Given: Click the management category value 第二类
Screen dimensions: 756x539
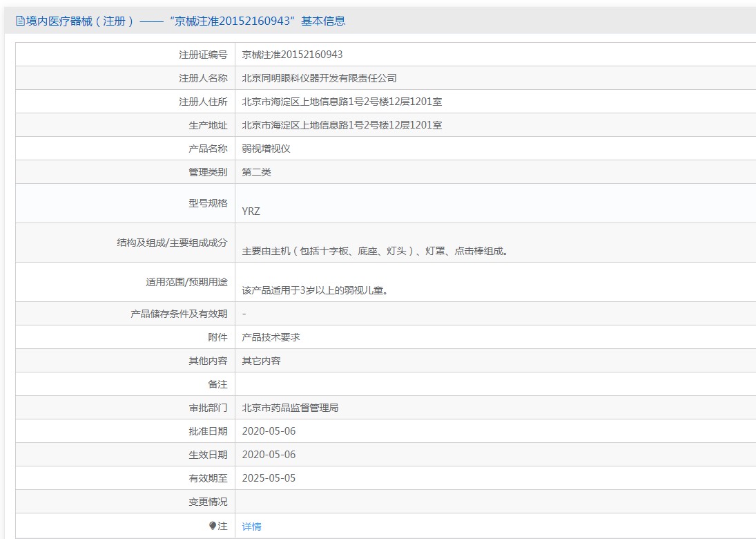Looking at the screenshot, I should (x=256, y=172).
